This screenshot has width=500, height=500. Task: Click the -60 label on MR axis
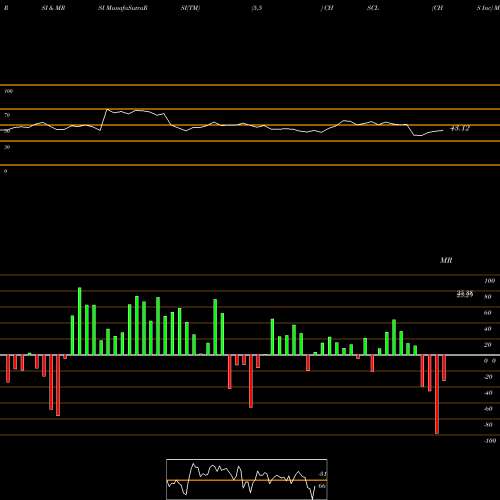[488, 409]
